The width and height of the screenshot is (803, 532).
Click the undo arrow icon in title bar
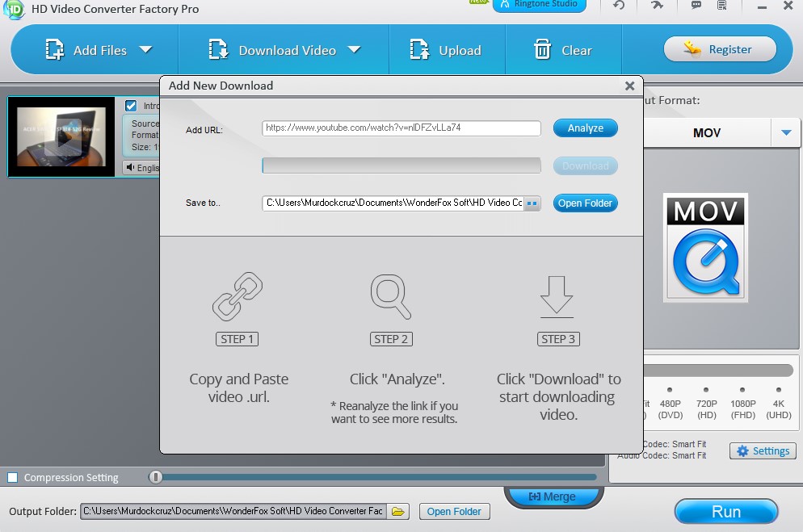point(619,5)
